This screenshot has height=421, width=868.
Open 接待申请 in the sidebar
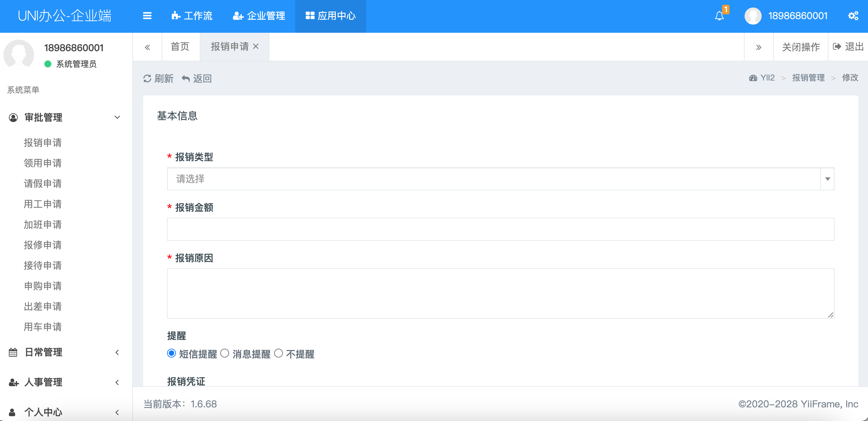click(x=43, y=265)
